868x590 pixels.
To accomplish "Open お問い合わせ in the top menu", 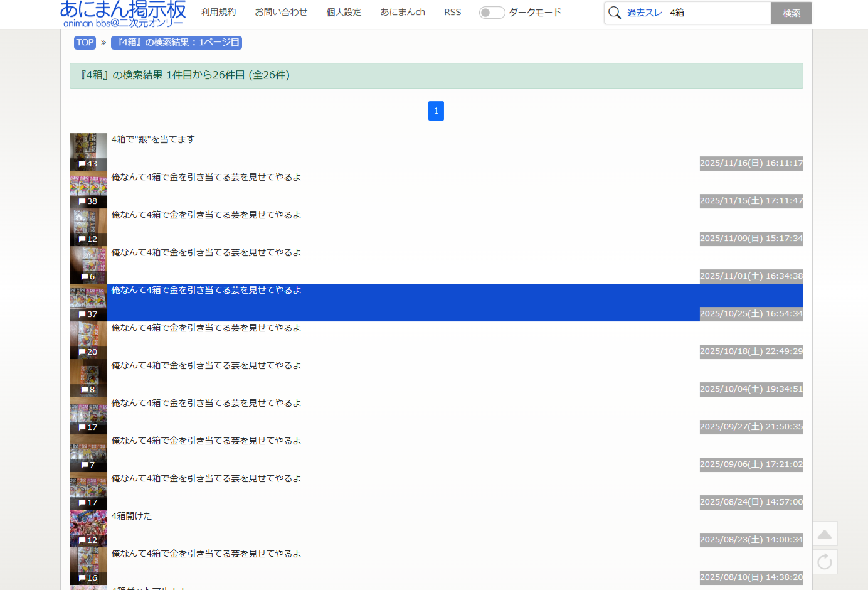I will click(x=281, y=12).
